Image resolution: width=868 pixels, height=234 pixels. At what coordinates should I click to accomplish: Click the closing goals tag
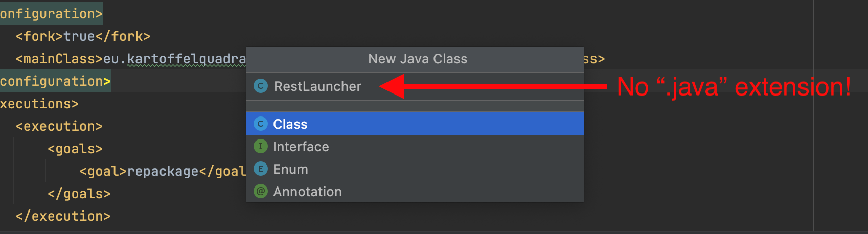[x=79, y=194]
